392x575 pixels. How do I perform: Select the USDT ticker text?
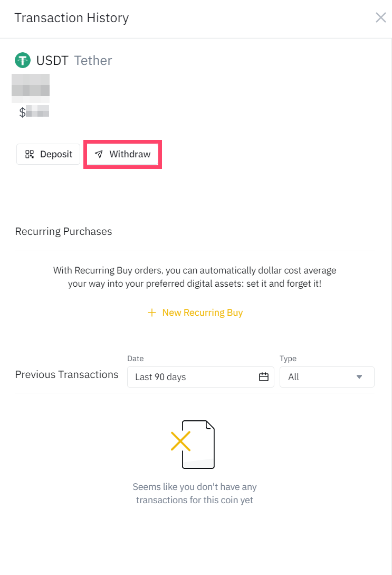(x=52, y=60)
